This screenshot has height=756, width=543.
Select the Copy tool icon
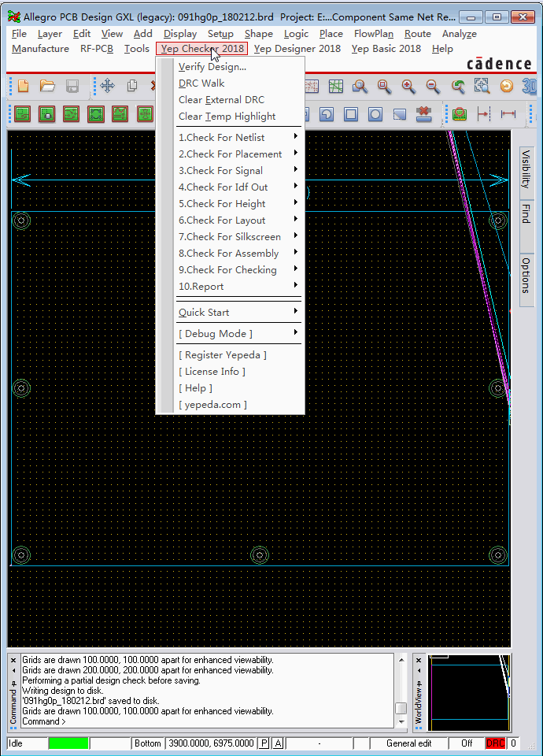(132, 87)
